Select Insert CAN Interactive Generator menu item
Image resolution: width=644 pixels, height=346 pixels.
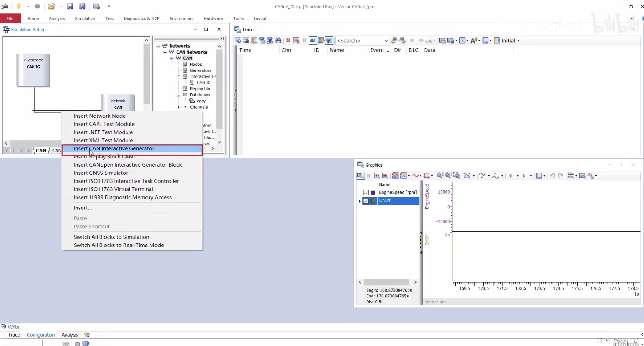[x=114, y=148]
